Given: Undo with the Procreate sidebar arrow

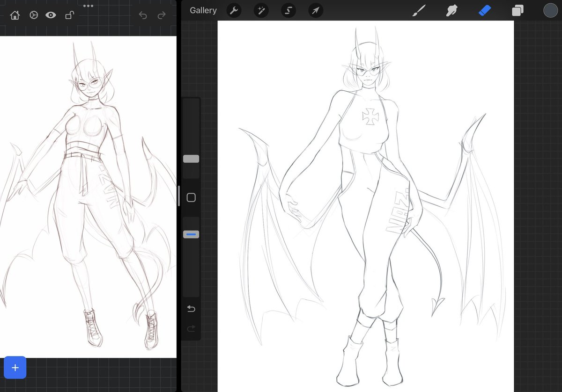Looking at the screenshot, I should [191, 309].
